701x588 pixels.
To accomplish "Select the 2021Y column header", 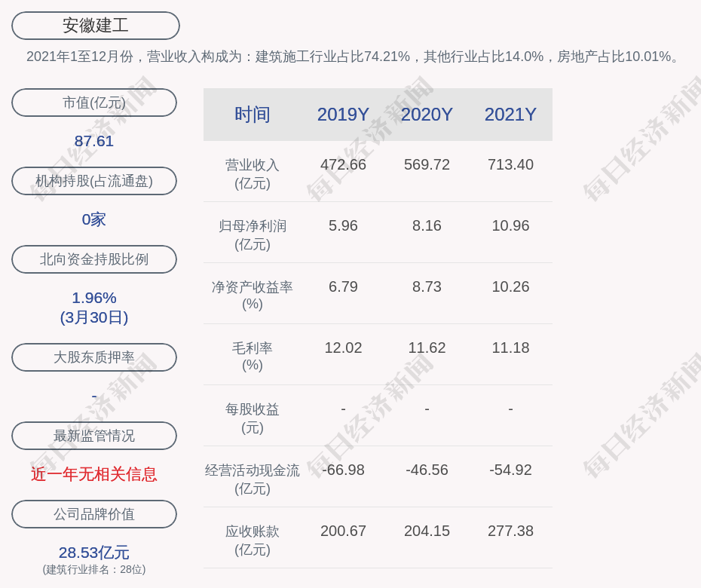I will (x=510, y=115).
